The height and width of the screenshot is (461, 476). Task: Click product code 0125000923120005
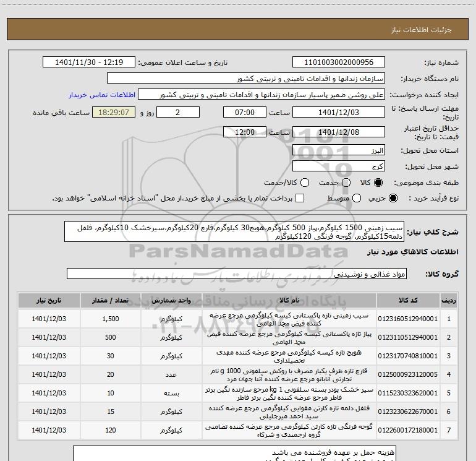408,374
